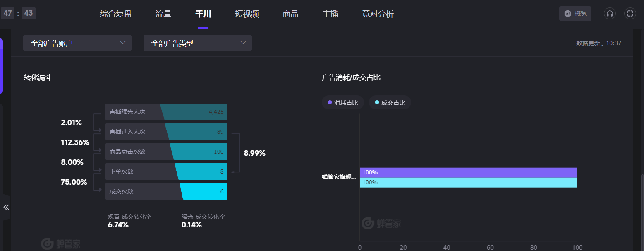
Task: Open the customer service headset icon
Action: coord(609,14)
